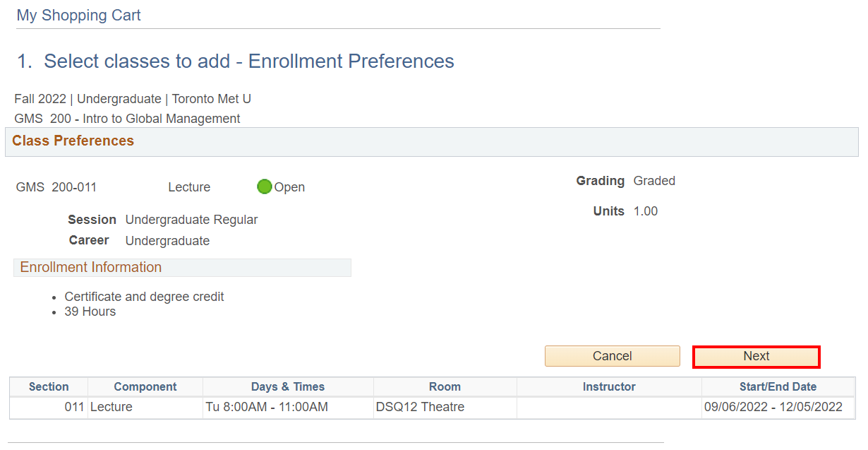
Task: Click the Enrollment Information section header
Action: [x=91, y=268]
